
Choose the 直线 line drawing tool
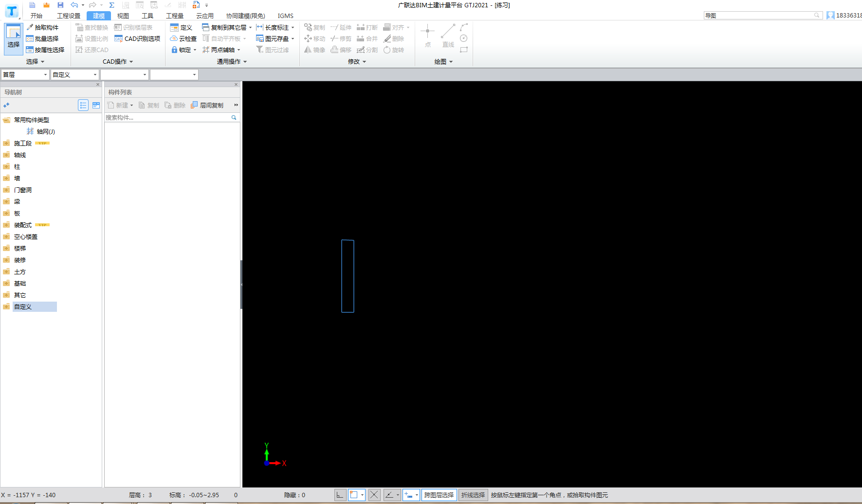point(448,36)
